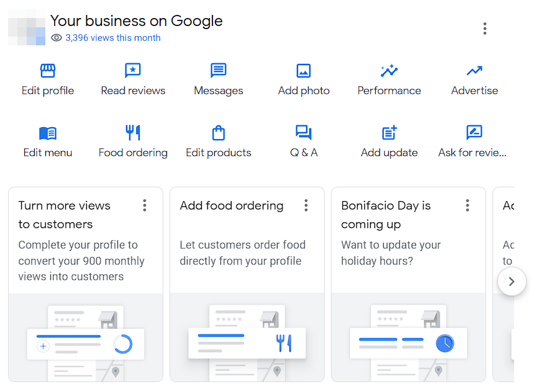Screen dimensions: 534x392
Task: Open the Food ordering fork-and-knife icon
Action: (133, 133)
